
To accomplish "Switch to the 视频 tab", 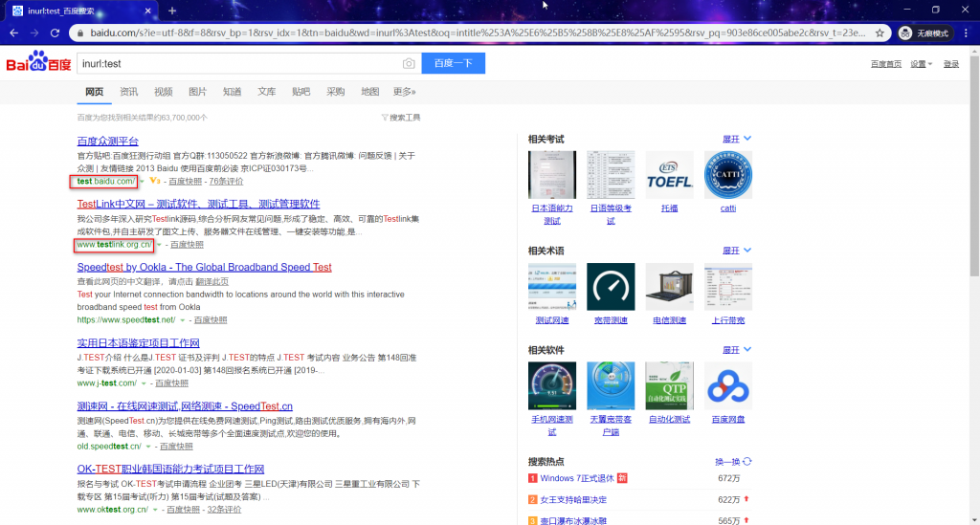I will click(163, 92).
